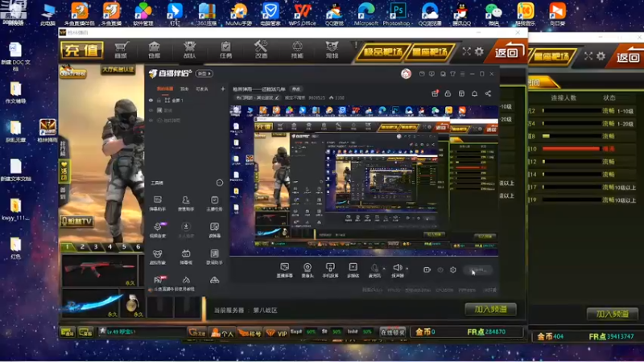Open the microphone tool with new badge

point(158,230)
